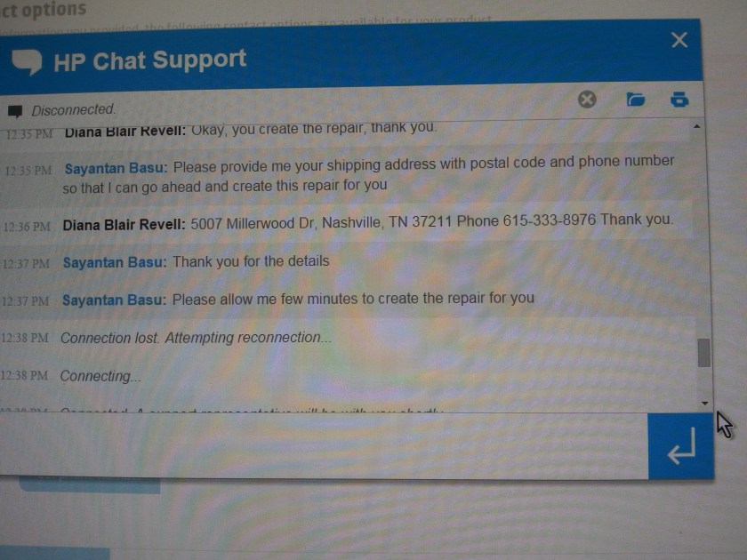Save the transcript with the folder icon

click(x=636, y=99)
